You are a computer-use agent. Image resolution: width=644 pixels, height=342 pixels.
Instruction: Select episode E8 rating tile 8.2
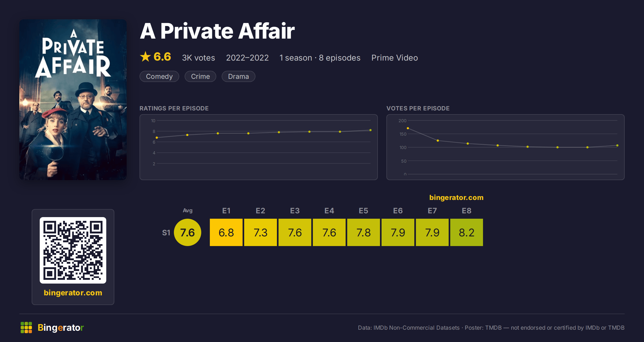(467, 232)
